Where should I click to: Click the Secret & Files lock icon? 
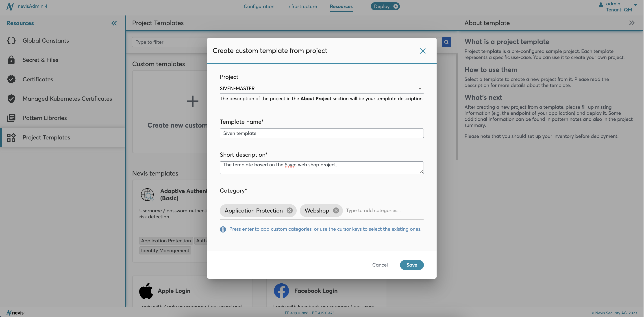[11, 60]
